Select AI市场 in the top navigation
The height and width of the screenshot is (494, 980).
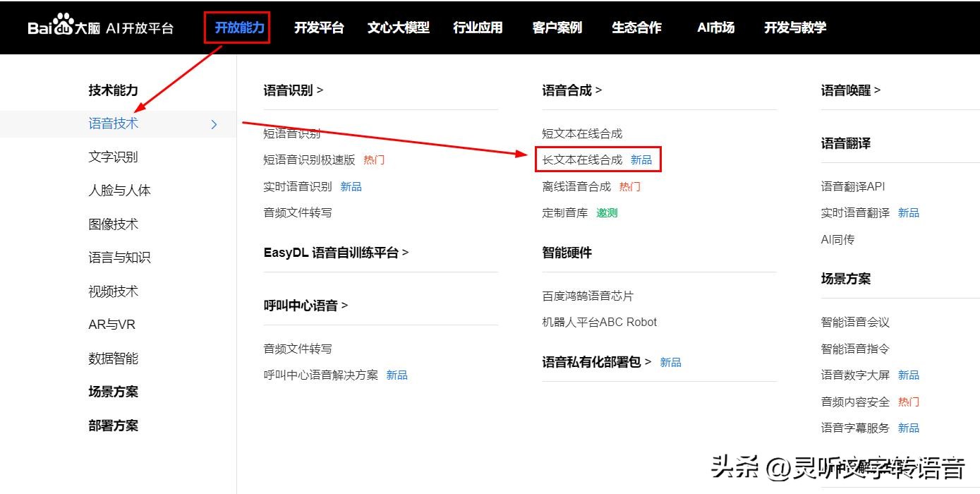pyautogui.click(x=715, y=28)
